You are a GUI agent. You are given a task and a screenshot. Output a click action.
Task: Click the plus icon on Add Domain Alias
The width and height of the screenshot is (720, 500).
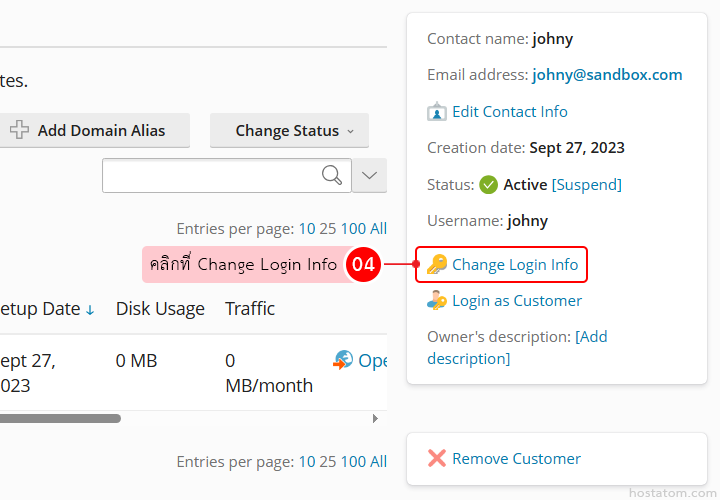point(19,130)
